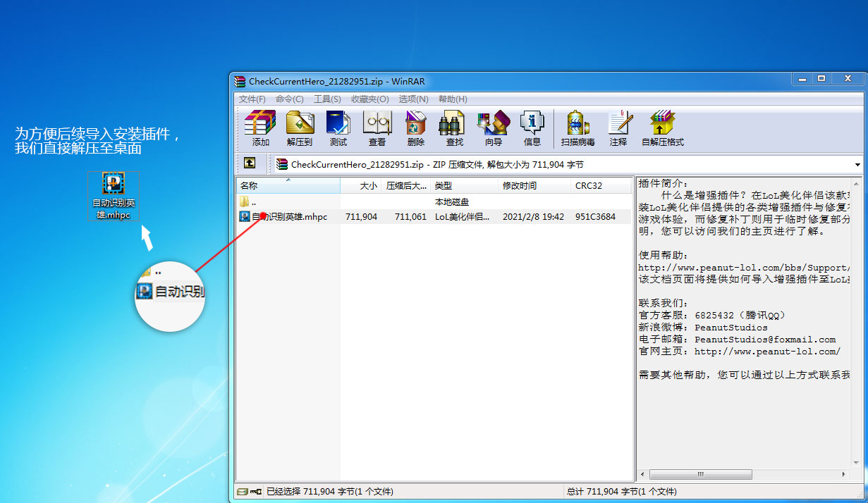Sort by CRC32 column header
868x503 pixels.
tap(601, 186)
